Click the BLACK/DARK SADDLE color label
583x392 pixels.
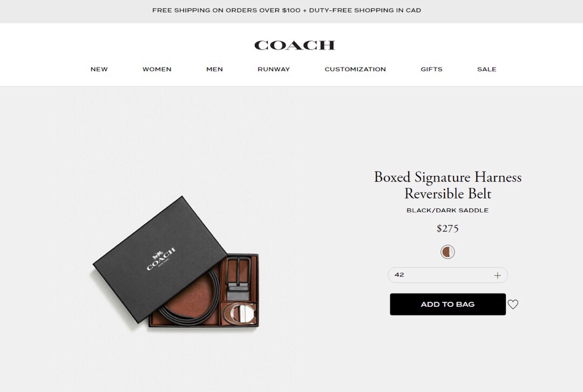448,210
